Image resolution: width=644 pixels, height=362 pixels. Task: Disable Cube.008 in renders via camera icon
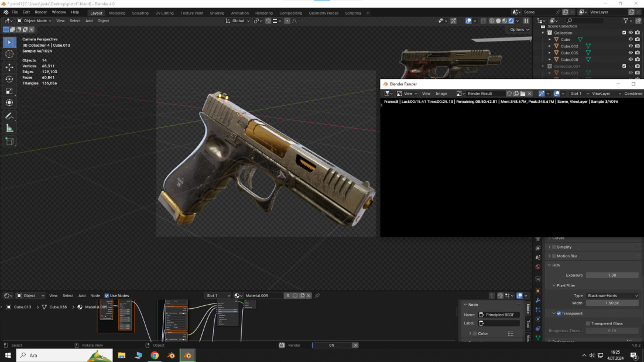(638, 60)
